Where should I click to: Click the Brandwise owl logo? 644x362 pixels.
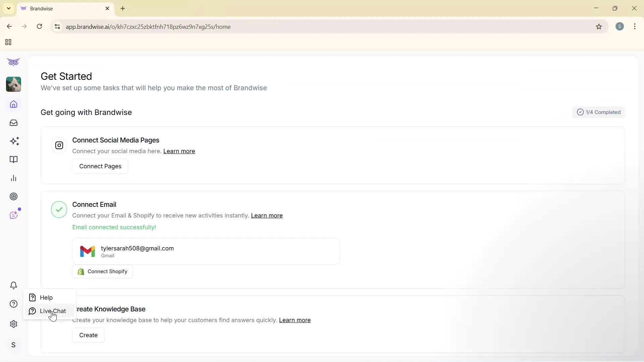(13, 62)
